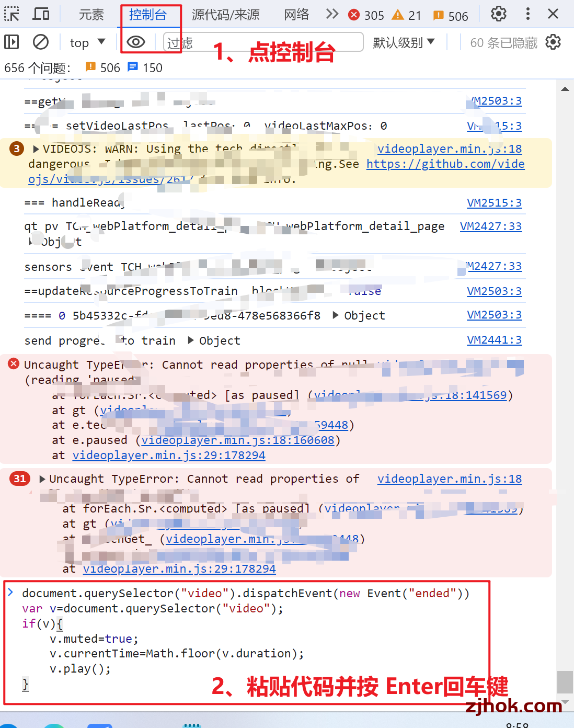Click the inspect element picker icon

coord(12,14)
